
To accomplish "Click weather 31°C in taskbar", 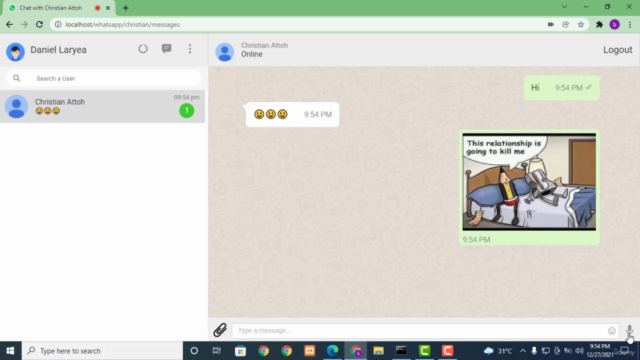I will point(498,351).
